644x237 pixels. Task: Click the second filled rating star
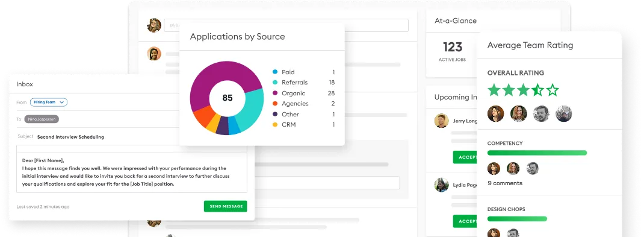click(509, 90)
